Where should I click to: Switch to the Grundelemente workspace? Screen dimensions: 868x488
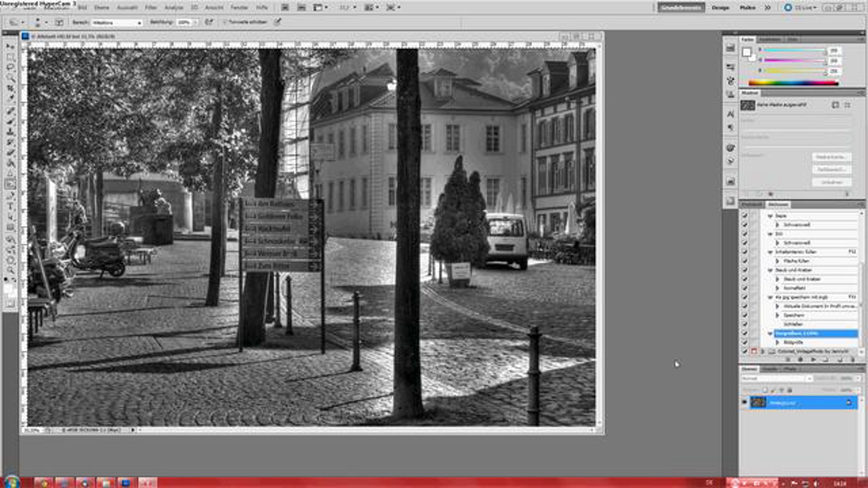[681, 7]
